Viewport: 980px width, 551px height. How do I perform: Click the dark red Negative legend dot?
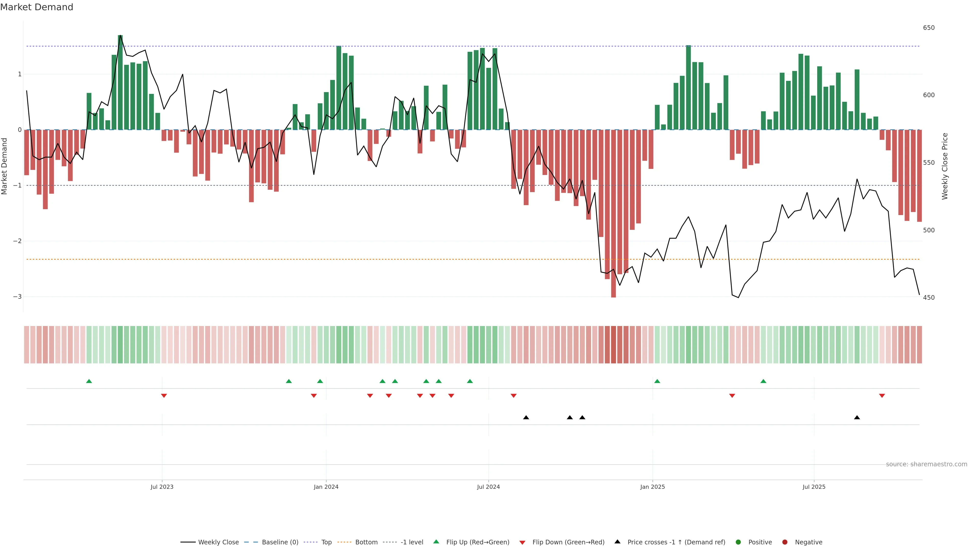click(x=785, y=542)
